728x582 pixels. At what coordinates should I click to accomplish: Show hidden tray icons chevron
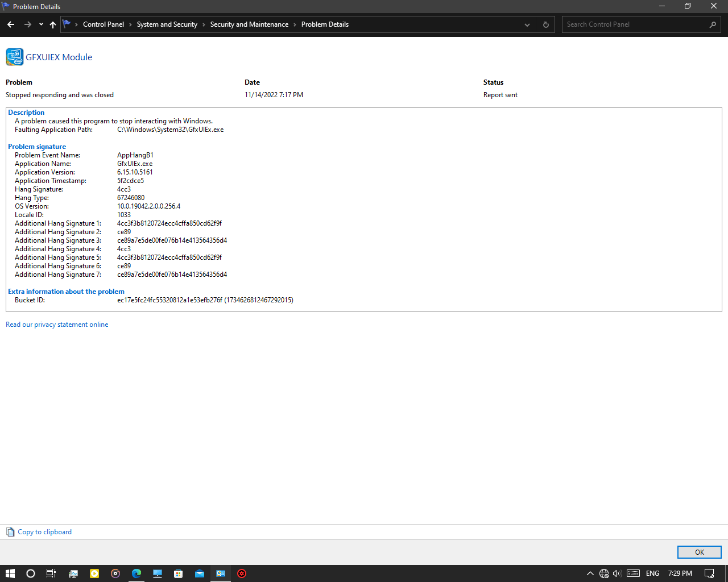tap(590, 573)
